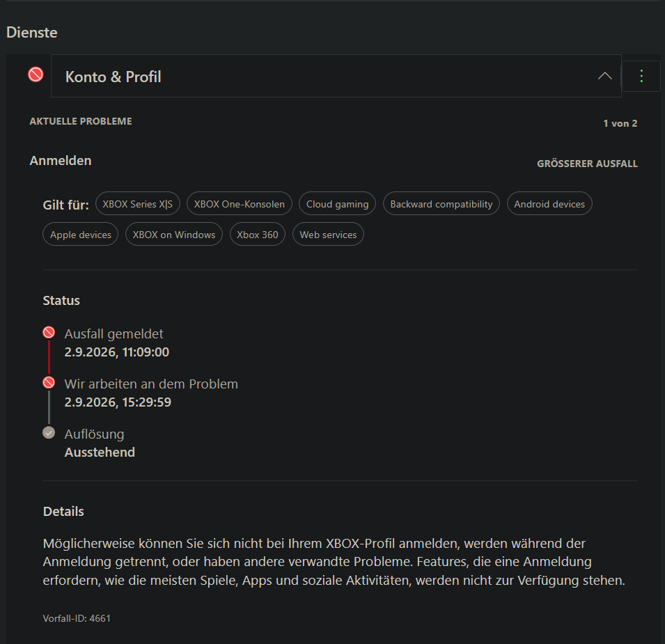Click the Ausfall gemeldet status icon
665x644 pixels.
point(49,332)
